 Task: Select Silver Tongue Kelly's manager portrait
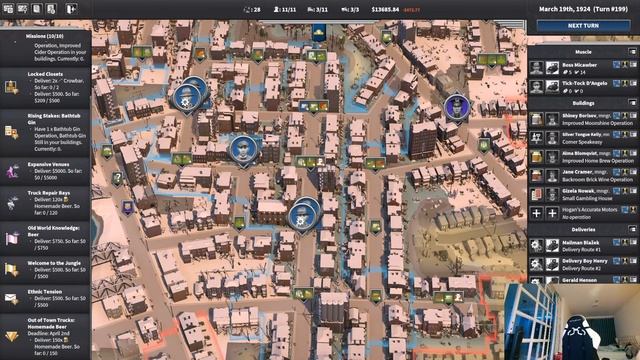click(552, 138)
